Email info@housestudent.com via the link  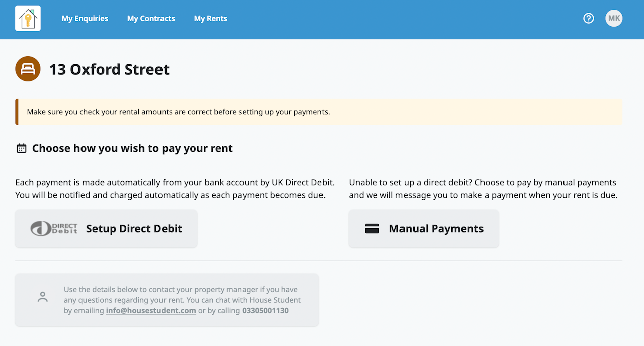pos(151,311)
